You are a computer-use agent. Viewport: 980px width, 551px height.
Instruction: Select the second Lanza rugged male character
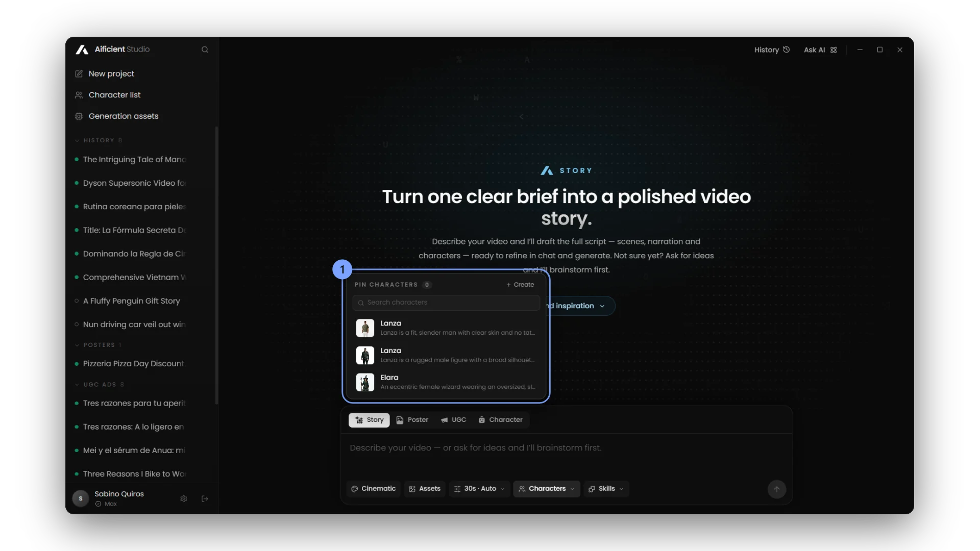tap(446, 355)
